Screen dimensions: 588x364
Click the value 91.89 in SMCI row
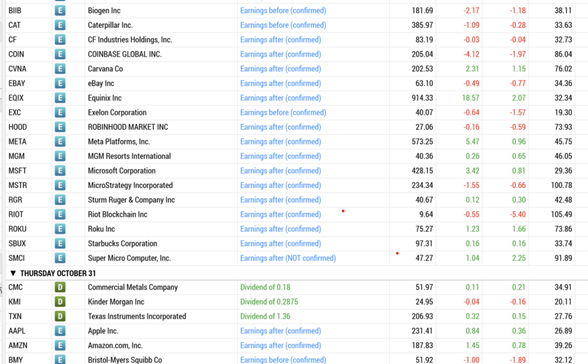(563, 258)
